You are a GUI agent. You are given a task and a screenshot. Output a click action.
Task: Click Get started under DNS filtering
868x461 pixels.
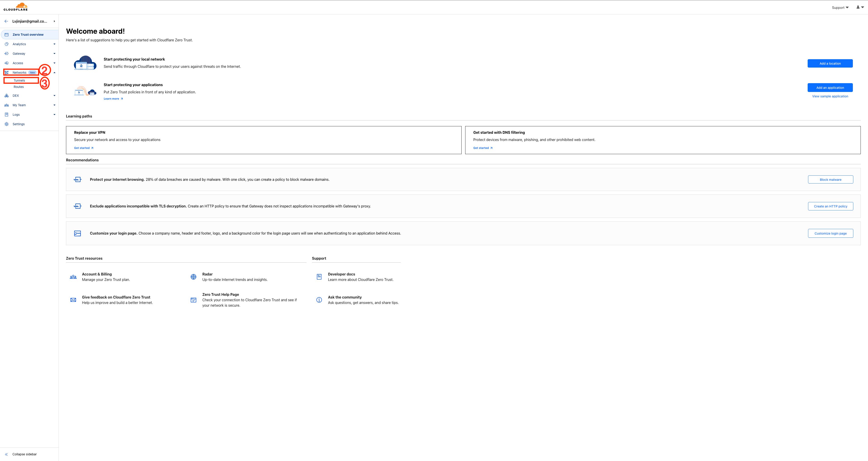point(483,148)
